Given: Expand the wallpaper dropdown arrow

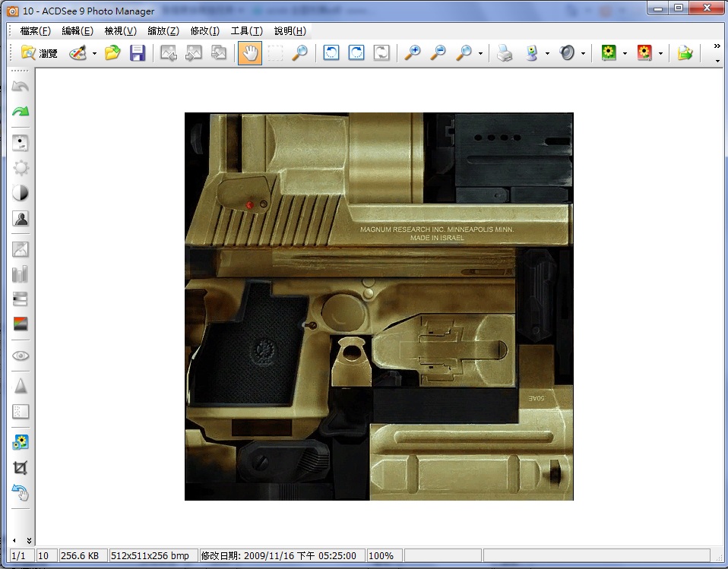Looking at the screenshot, I should (x=547, y=53).
